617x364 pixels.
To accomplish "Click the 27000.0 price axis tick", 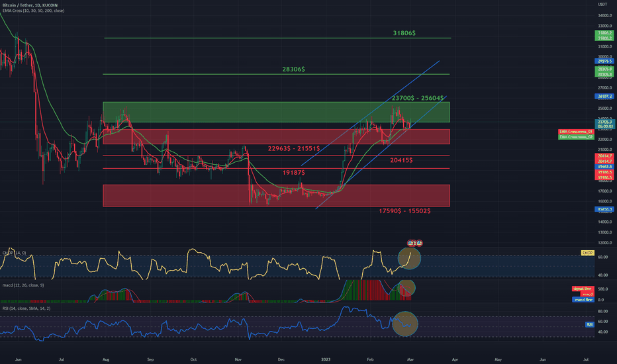I will pyautogui.click(x=604, y=88).
